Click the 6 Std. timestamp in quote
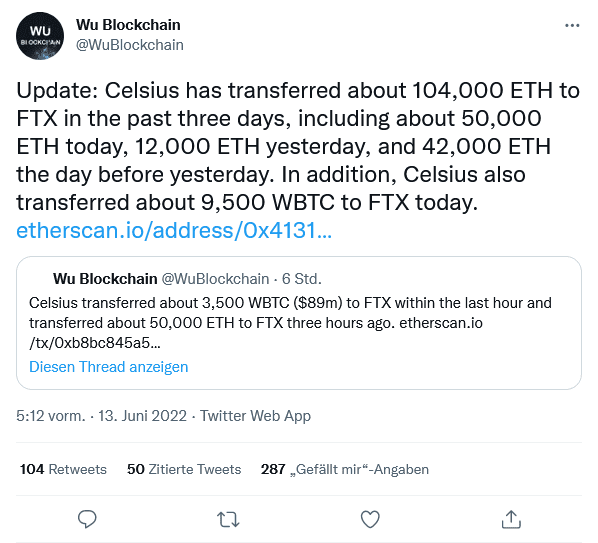This screenshot has height=543, width=598. click(302, 279)
